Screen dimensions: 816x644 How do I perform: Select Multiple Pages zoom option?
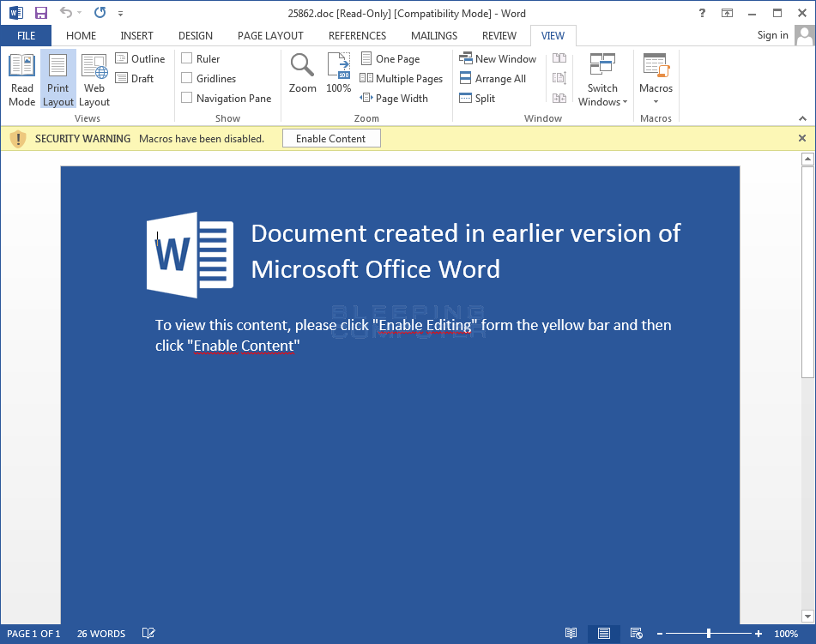point(402,79)
